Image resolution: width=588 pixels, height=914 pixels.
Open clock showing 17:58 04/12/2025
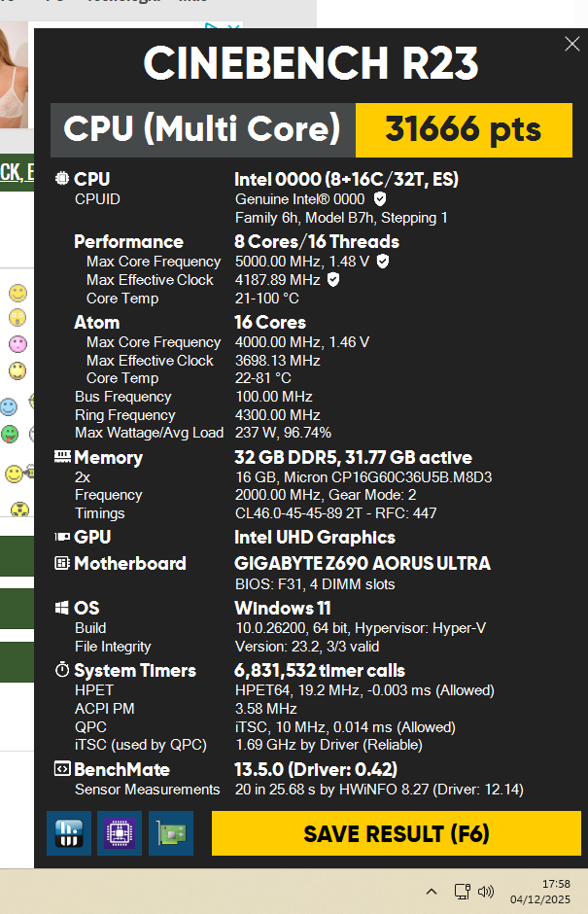540,892
